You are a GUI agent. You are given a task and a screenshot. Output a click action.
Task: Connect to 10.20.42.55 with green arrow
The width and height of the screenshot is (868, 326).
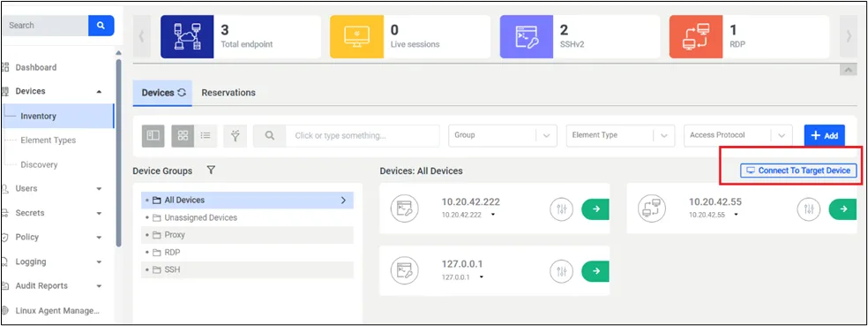click(842, 209)
